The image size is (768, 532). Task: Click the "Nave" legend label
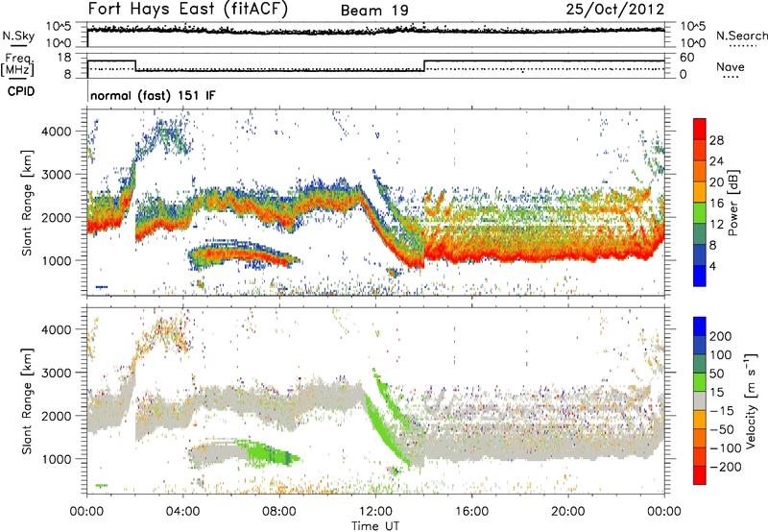tap(731, 67)
